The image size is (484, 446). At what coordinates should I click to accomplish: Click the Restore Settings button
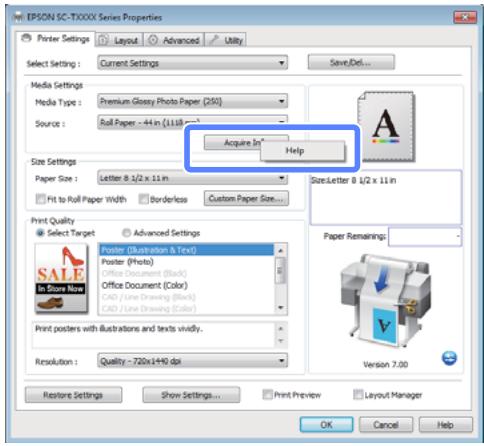coord(73,395)
